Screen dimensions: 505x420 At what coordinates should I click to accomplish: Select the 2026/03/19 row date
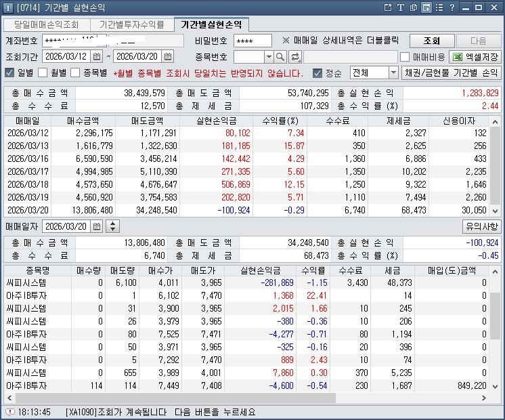(28, 197)
